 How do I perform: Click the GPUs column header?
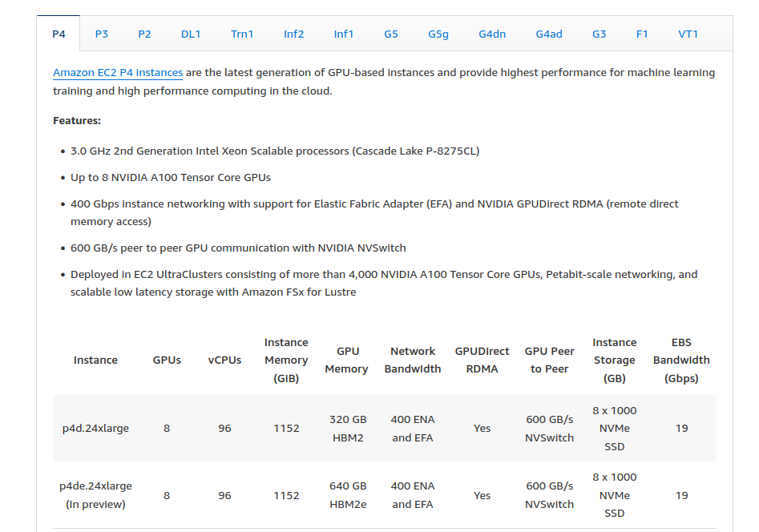click(167, 361)
